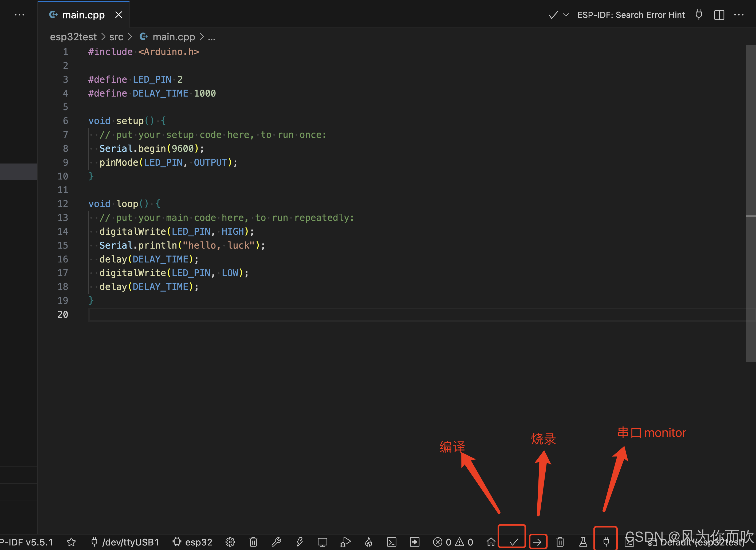
Task: Click PlatformIO Build checkmark in status bar
Action: 514,542
